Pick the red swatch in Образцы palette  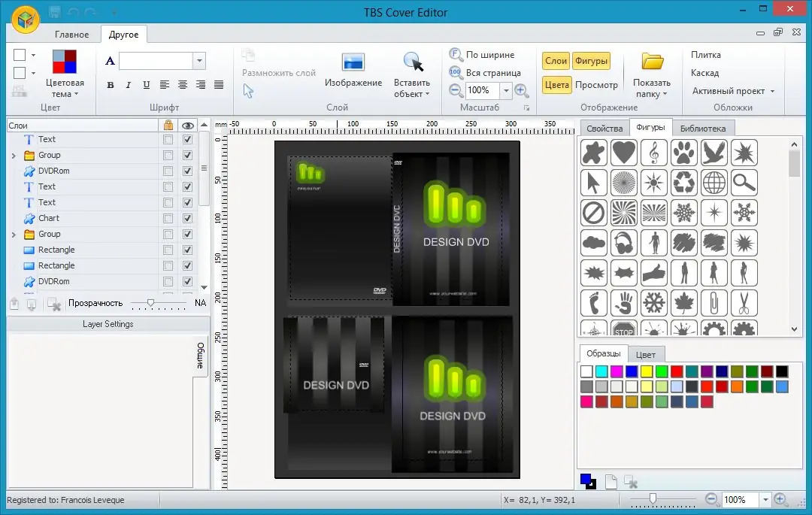(x=675, y=371)
